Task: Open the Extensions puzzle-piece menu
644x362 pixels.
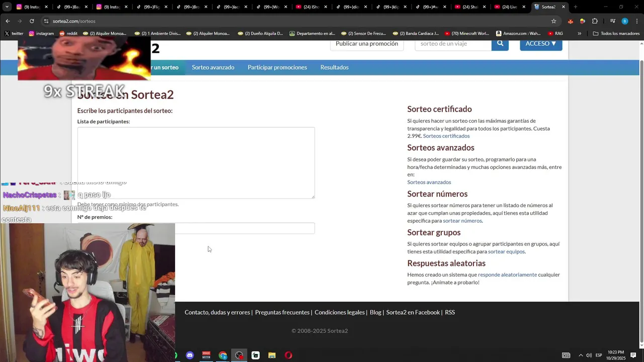Action: (595, 21)
